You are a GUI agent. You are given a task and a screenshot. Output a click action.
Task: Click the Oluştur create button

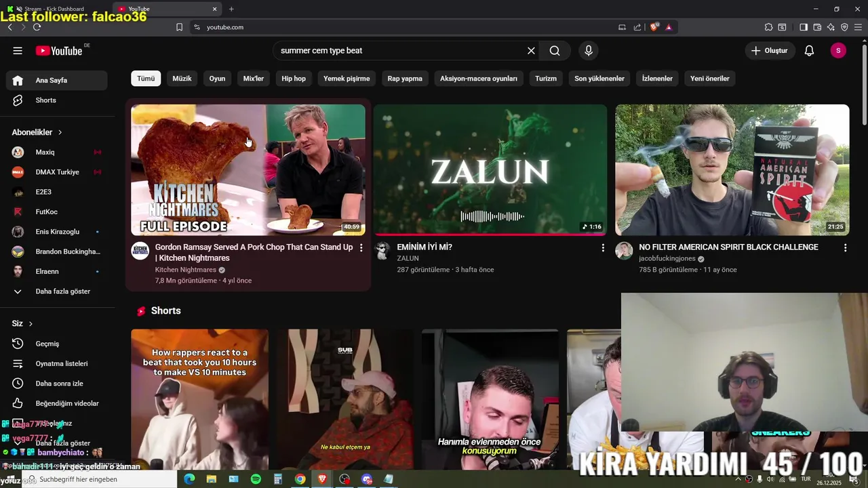click(770, 51)
